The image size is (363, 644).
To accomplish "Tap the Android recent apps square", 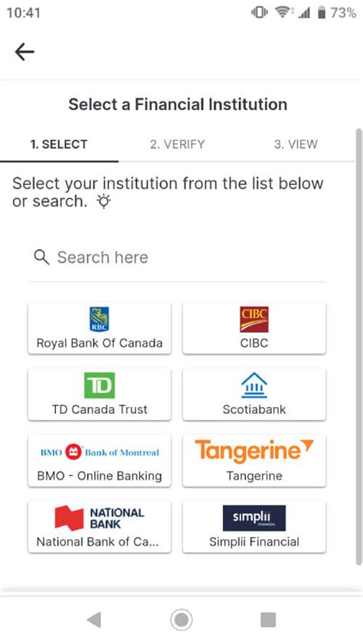I will click(268, 620).
